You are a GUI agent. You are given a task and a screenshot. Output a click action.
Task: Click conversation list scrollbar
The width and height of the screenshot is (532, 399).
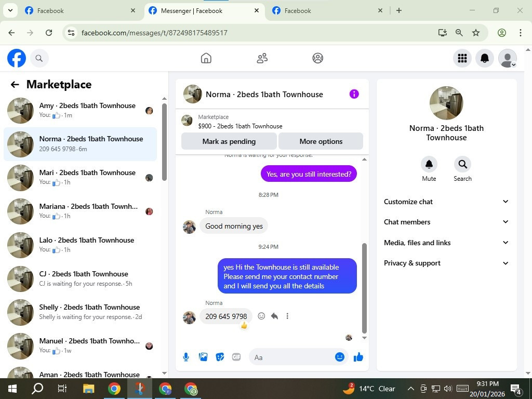click(164, 142)
